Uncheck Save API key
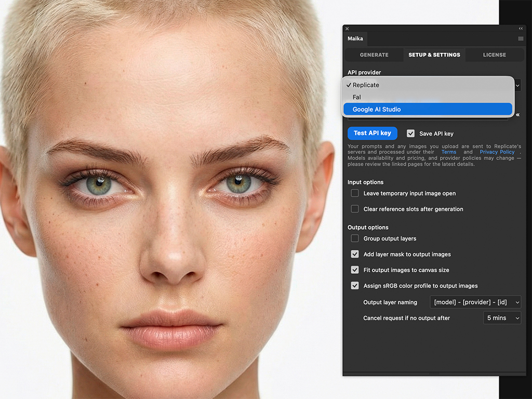Screen dimensions: 532x399 (410, 133)
